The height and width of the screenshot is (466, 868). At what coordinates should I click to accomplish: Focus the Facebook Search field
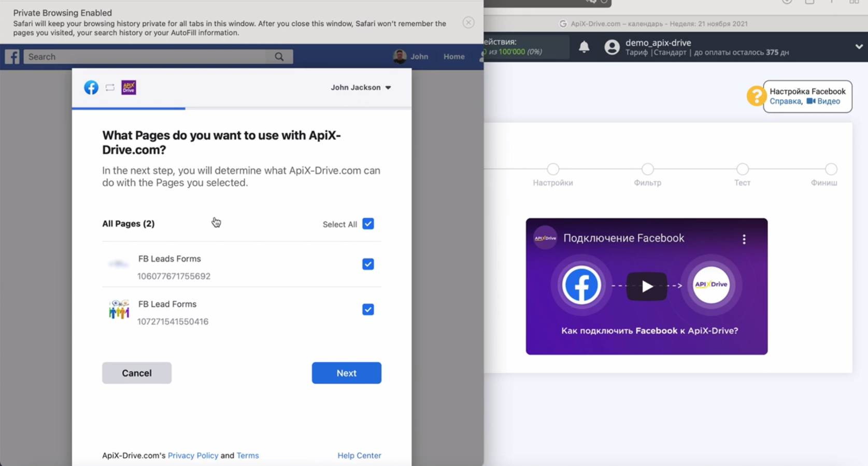158,57
